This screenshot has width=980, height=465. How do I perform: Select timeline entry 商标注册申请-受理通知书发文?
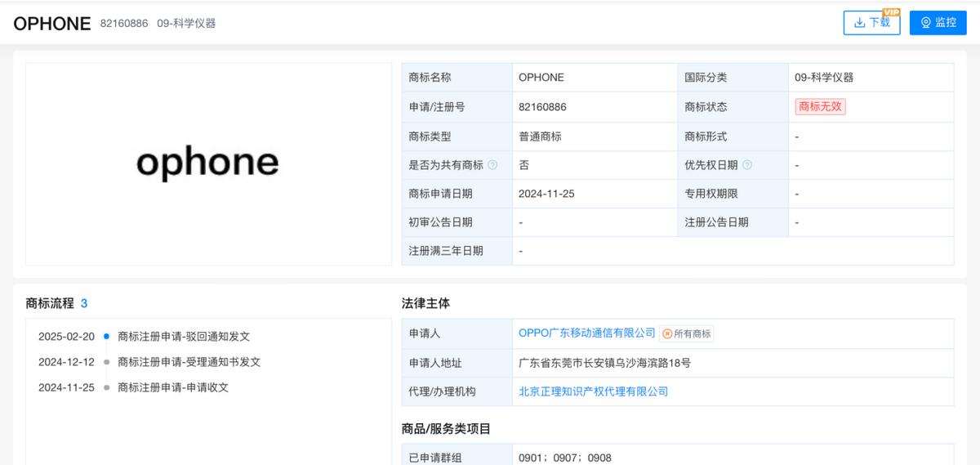tap(189, 362)
